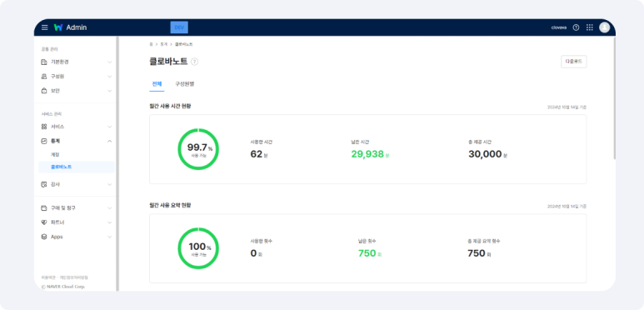Click the sidebar vertical scrollbar
Viewport: 644px width, 310px height.
click(x=117, y=163)
